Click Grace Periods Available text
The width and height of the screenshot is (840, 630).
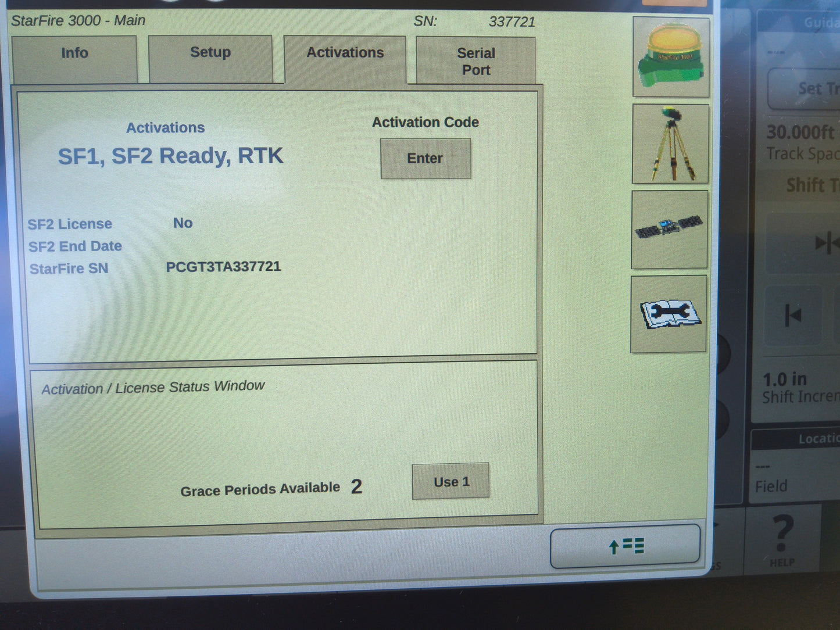(x=260, y=489)
